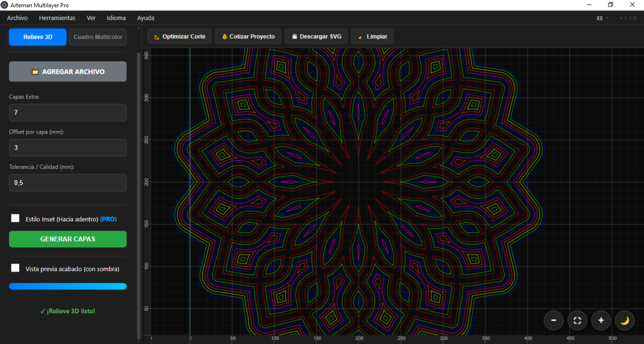This screenshot has width=644, height=344.
Task: Restore down the application window
Action: click(611, 5)
